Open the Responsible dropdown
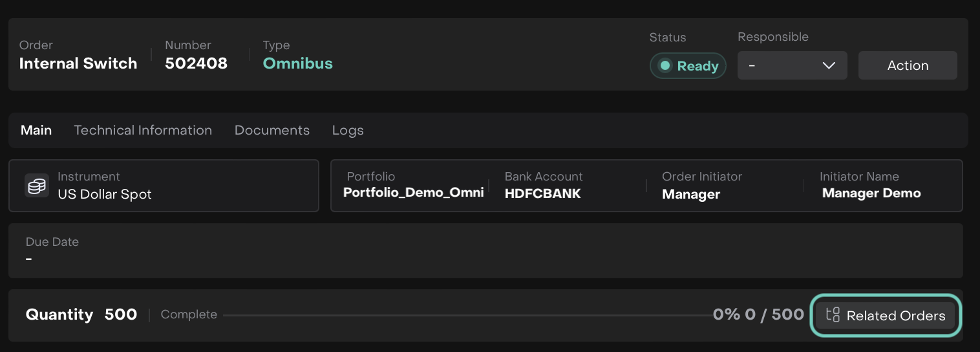 (792, 65)
